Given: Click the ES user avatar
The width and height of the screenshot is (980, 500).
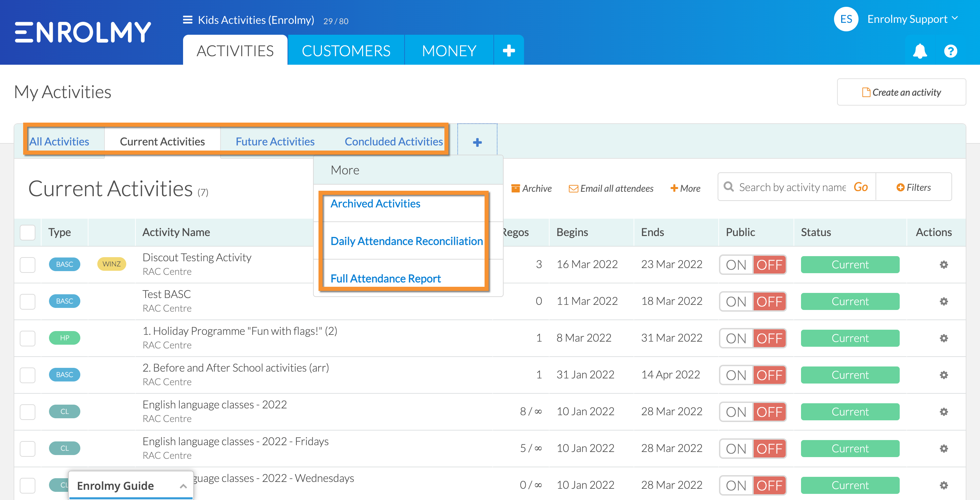Looking at the screenshot, I should pyautogui.click(x=846, y=19).
